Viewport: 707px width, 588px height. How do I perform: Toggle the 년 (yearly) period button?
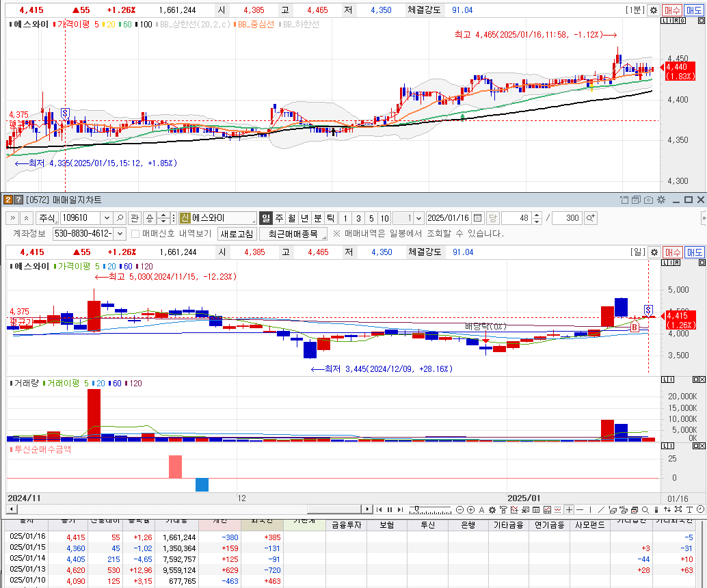pyautogui.click(x=304, y=218)
